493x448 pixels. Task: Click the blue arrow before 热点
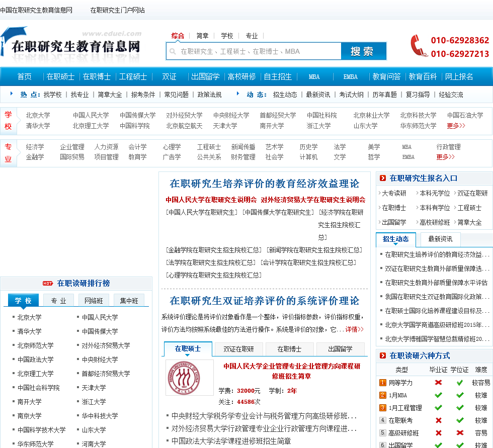click(12, 94)
